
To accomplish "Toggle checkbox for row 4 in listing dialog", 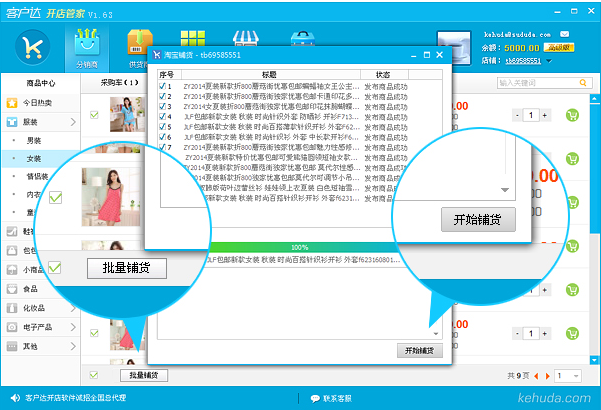I will [x=162, y=117].
